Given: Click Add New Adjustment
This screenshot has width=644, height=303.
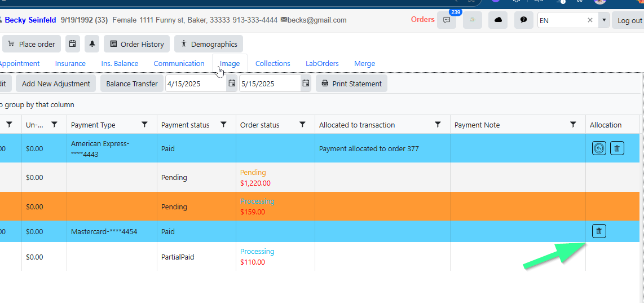Looking at the screenshot, I should point(56,84).
